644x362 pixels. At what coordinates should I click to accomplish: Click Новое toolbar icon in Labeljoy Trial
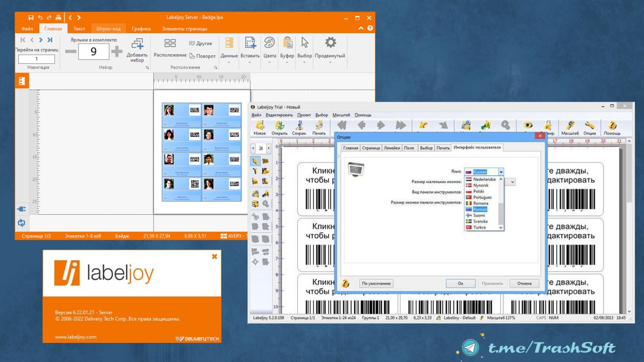(x=260, y=128)
